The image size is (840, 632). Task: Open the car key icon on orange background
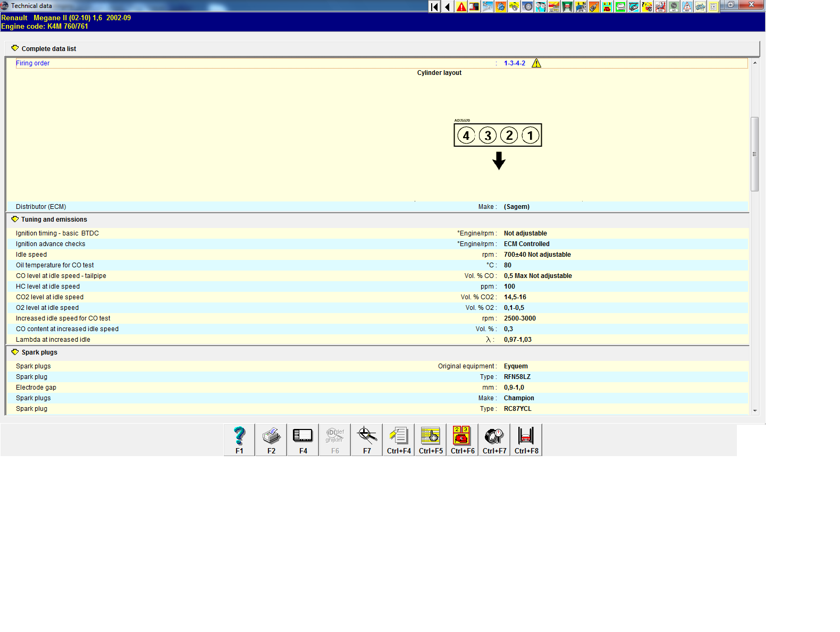[x=594, y=6]
